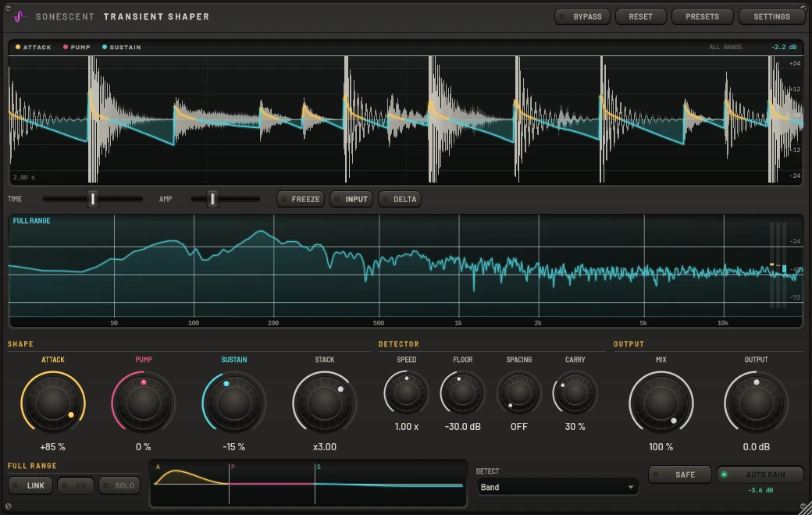Image resolution: width=812 pixels, height=515 pixels.
Task: Click the 0.0 dB output value
Action: (756, 446)
